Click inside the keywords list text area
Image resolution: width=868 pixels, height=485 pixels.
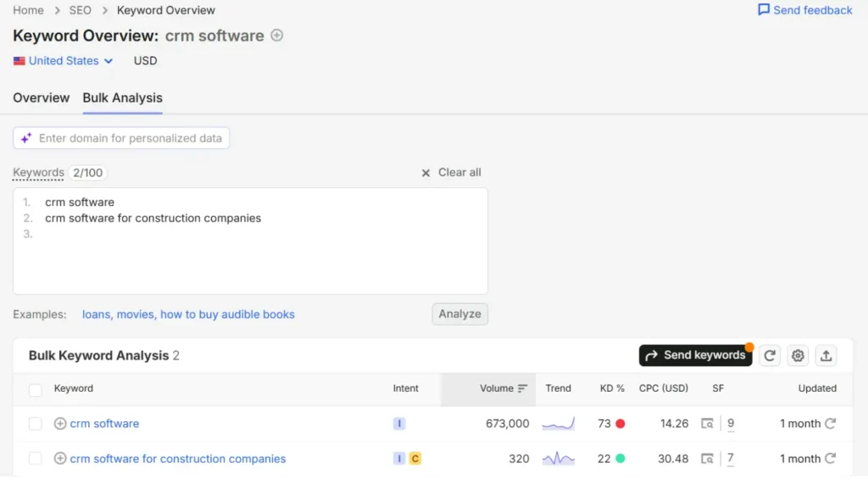coord(250,241)
